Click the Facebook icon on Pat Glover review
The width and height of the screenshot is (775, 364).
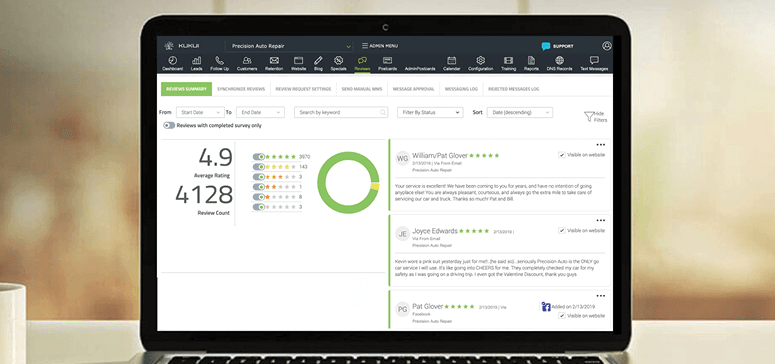coord(546,307)
